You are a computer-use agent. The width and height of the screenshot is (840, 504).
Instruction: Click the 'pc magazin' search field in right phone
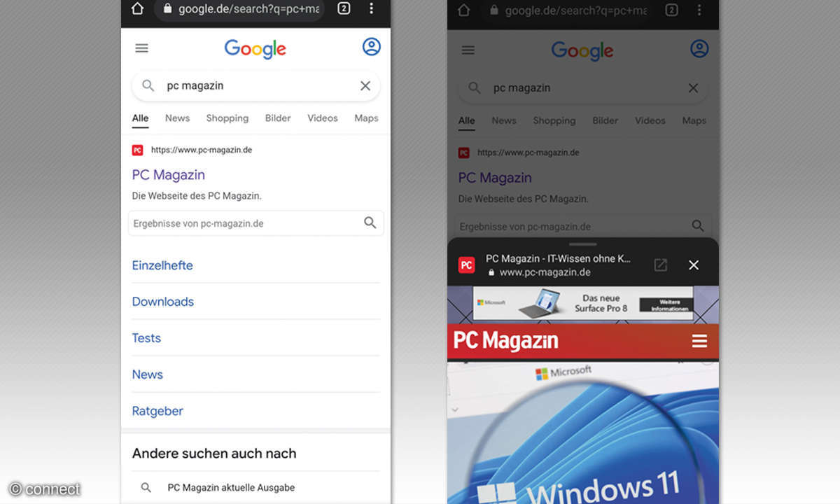pyautogui.click(x=583, y=88)
